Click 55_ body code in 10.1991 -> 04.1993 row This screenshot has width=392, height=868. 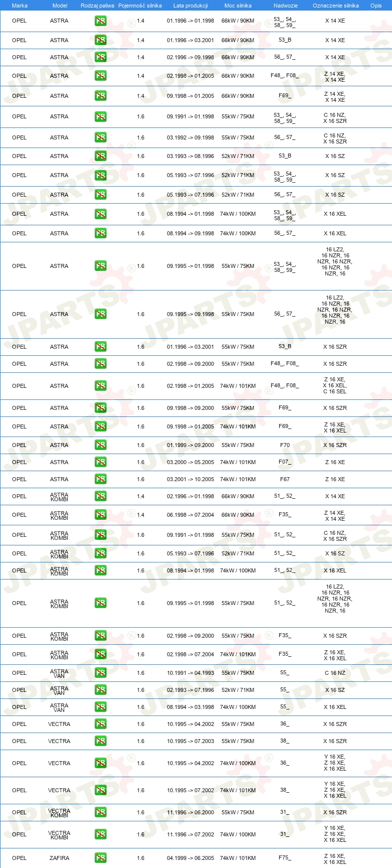click(285, 673)
